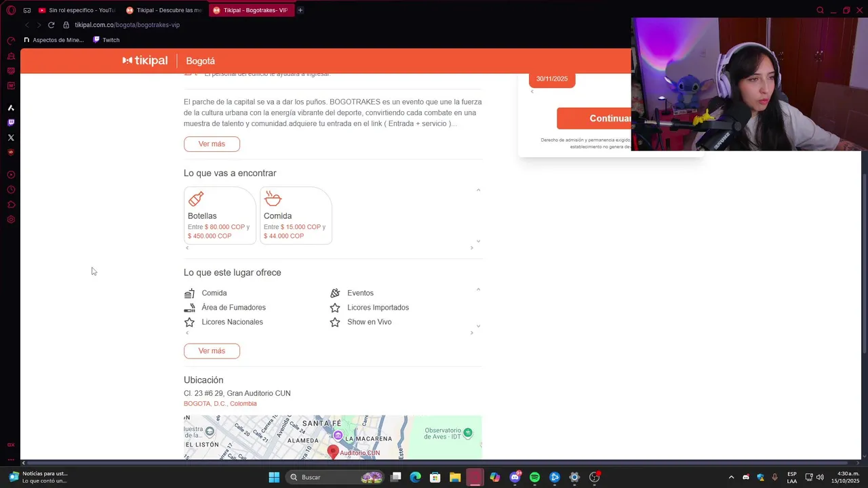Image resolution: width=868 pixels, height=488 pixels.
Task: Go forward to the next page
Action: (x=39, y=25)
